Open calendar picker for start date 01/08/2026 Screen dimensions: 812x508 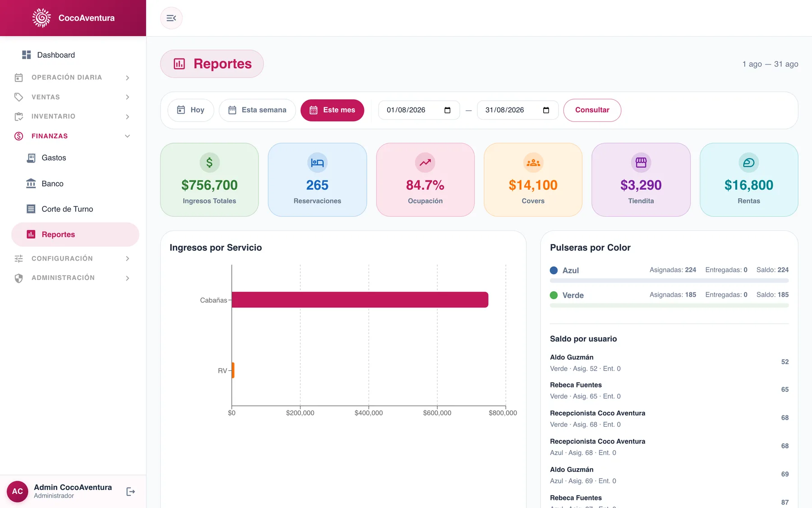tap(448, 110)
